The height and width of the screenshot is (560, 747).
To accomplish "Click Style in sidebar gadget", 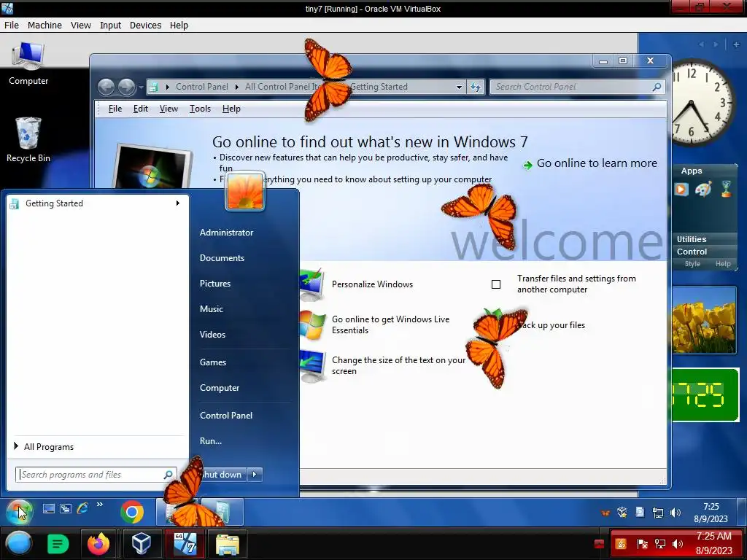I will pos(692,264).
